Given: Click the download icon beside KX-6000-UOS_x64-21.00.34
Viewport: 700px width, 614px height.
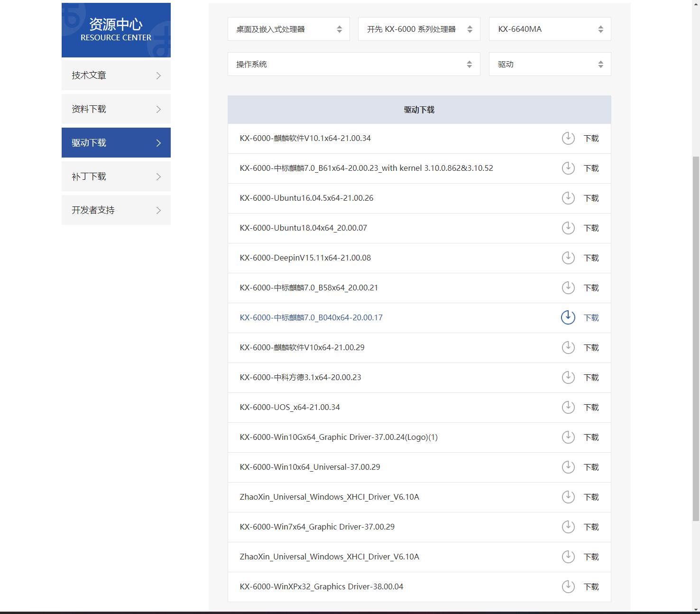Looking at the screenshot, I should tap(568, 407).
